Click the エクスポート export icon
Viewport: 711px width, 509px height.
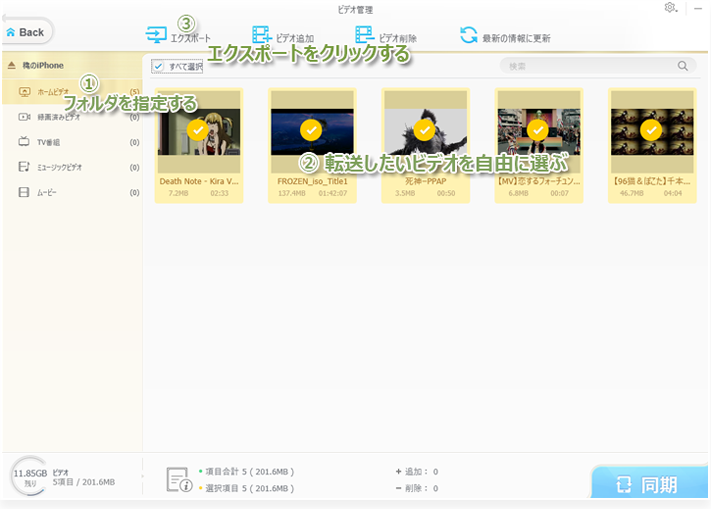[156, 34]
